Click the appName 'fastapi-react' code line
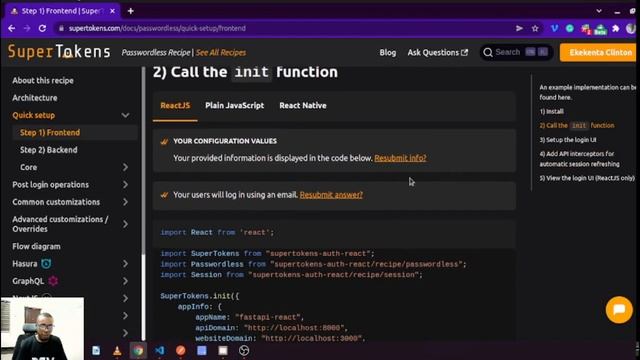Image resolution: width=640 pixels, height=360 pixels. [249, 317]
